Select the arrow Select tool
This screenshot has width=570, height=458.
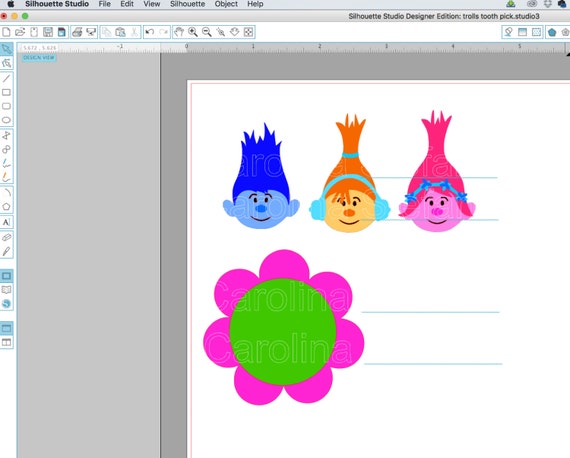click(x=7, y=49)
